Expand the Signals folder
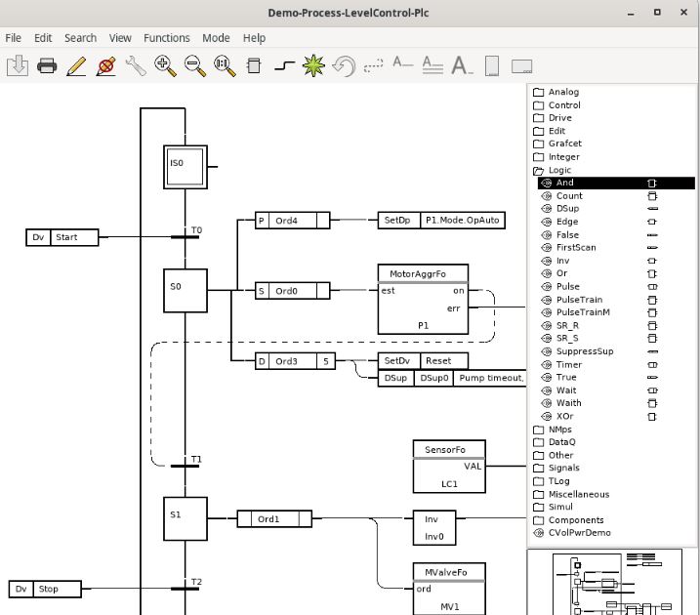This screenshot has height=615, width=700. click(x=563, y=468)
